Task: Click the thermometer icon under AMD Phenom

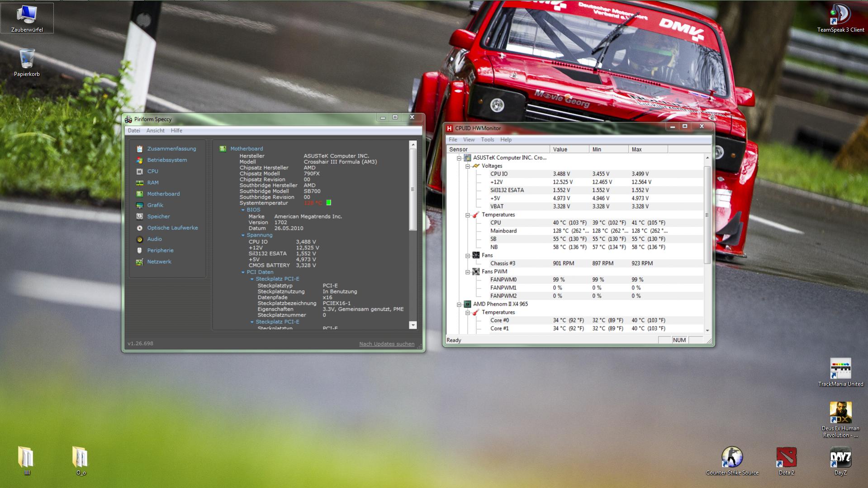Action: [x=476, y=313]
